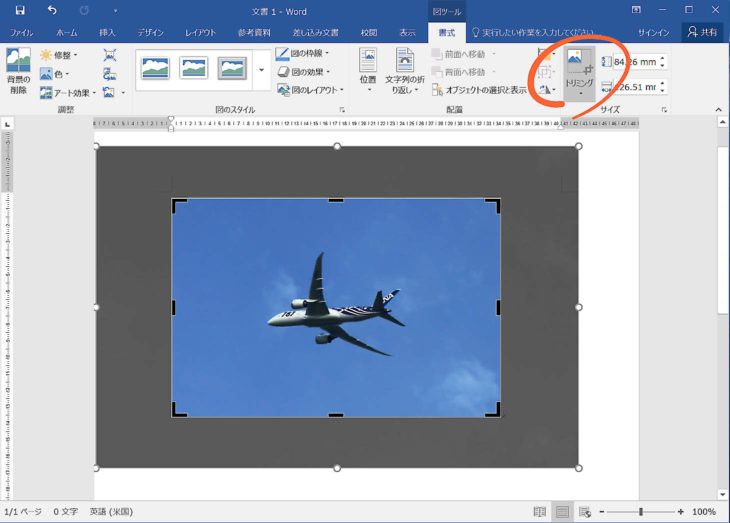Expand the picture styles gallery arrow

(262, 71)
